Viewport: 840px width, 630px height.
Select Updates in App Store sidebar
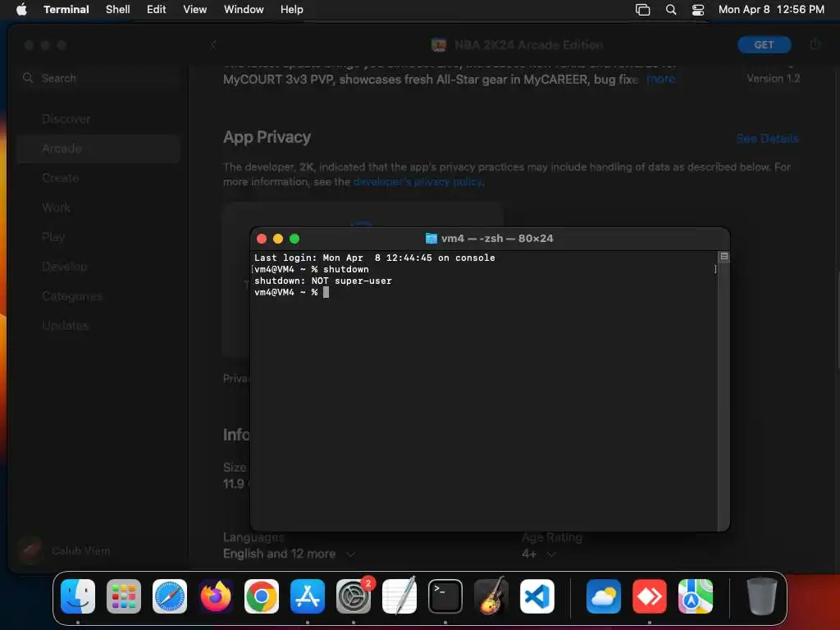66,325
